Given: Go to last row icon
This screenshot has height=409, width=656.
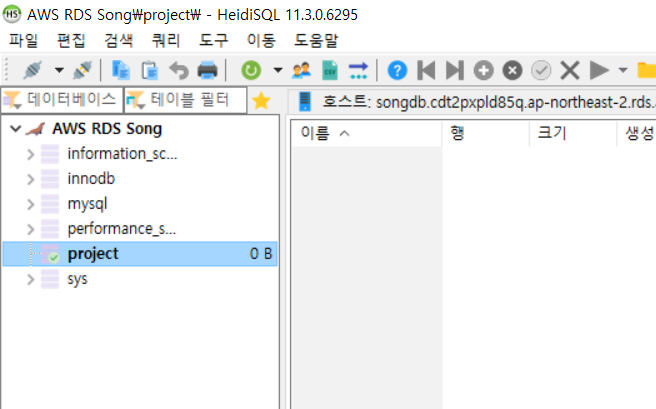Looking at the screenshot, I should pyautogui.click(x=455, y=70).
